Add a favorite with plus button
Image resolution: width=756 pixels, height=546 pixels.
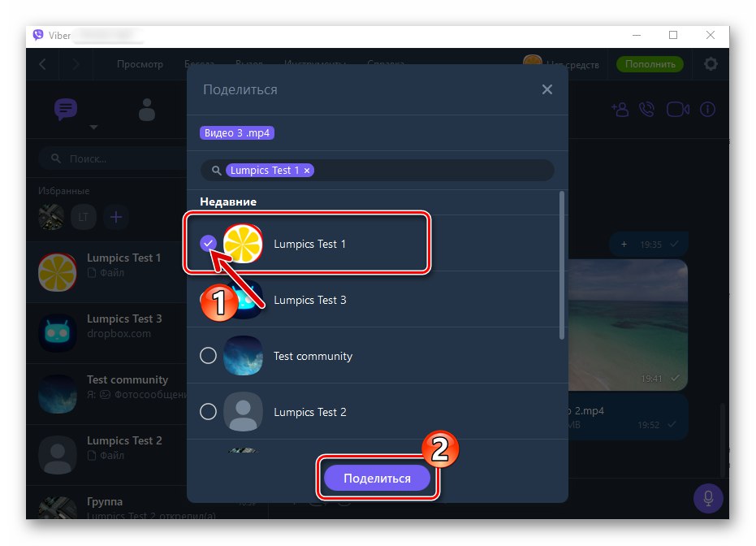tap(115, 217)
